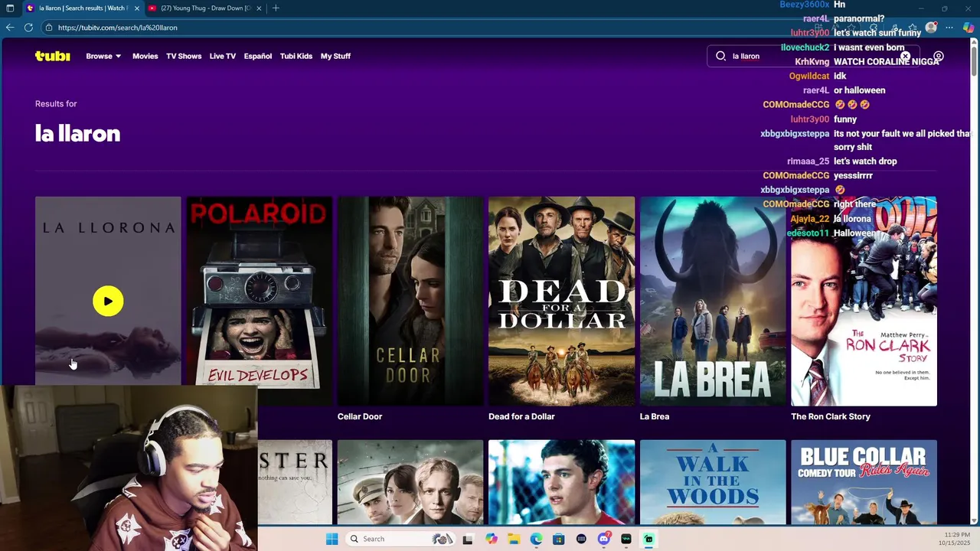Select the la llaron Tubi tab
The height and width of the screenshot is (551, 980).
point(82,8)
